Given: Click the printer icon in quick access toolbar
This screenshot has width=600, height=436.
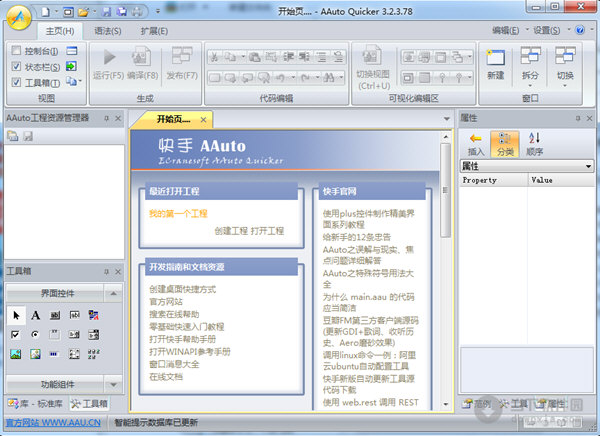Looking at the screenshot, I should point(137,12).
